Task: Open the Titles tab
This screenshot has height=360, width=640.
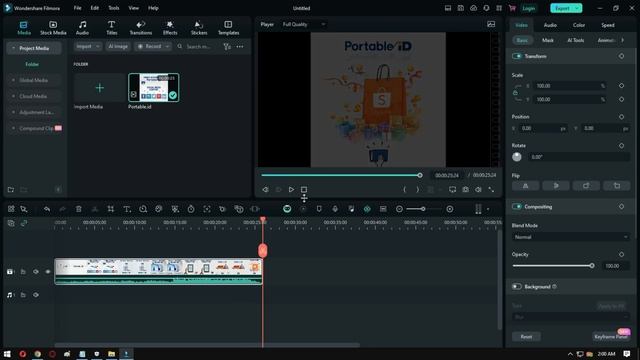Action: (111, 28)
